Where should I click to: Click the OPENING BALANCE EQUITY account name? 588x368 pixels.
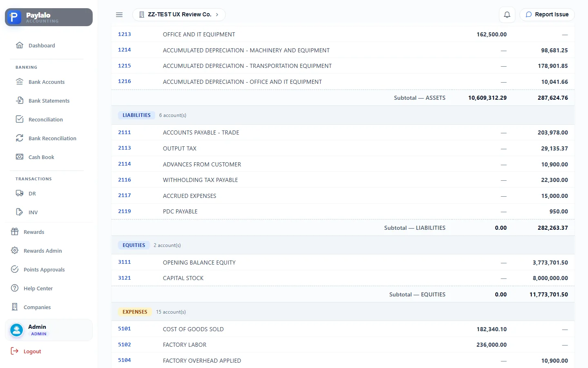click(x=199, y=263)
